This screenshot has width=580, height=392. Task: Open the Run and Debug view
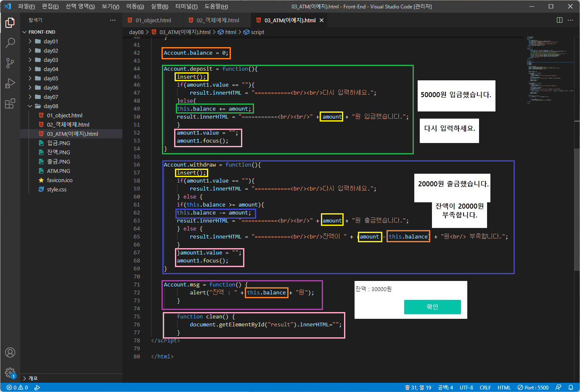click(x=10, y=83)
